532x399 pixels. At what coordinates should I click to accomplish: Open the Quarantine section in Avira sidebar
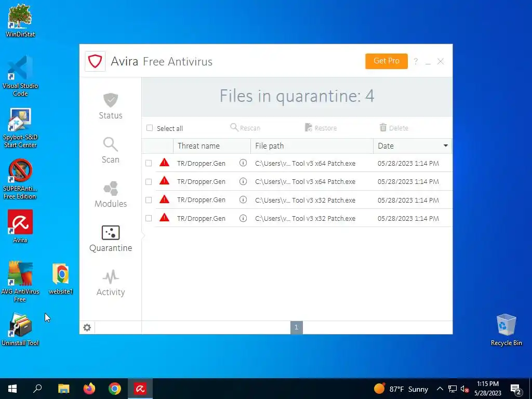tap(111, 238)
